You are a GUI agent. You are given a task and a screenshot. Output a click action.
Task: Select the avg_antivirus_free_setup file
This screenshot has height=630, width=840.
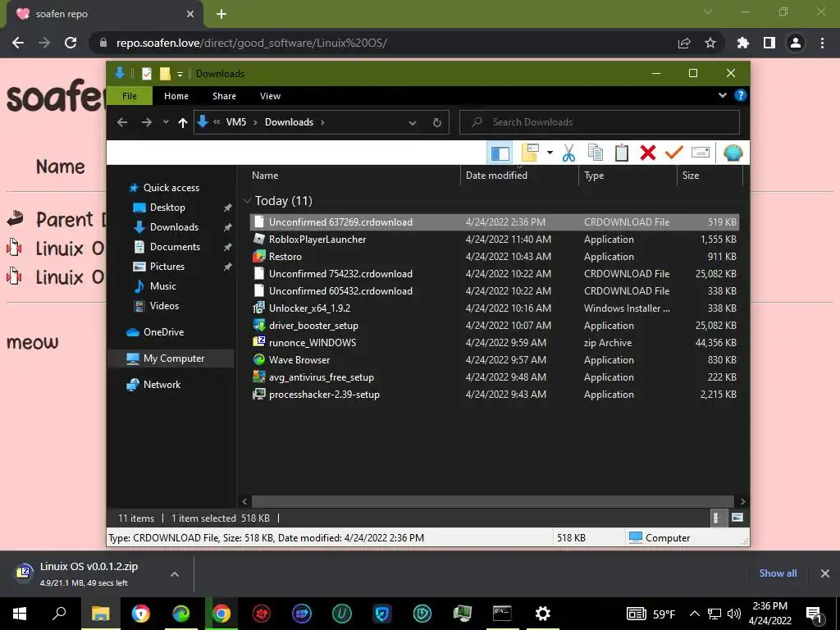click(x=495, y=377)
